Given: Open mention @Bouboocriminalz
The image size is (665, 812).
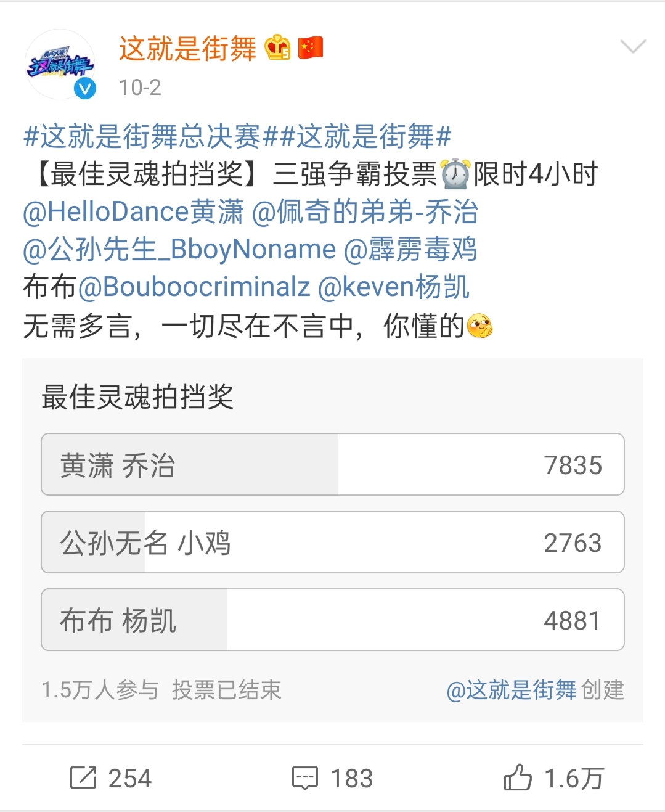Looking at the screenshot, I should pos(194,287).
